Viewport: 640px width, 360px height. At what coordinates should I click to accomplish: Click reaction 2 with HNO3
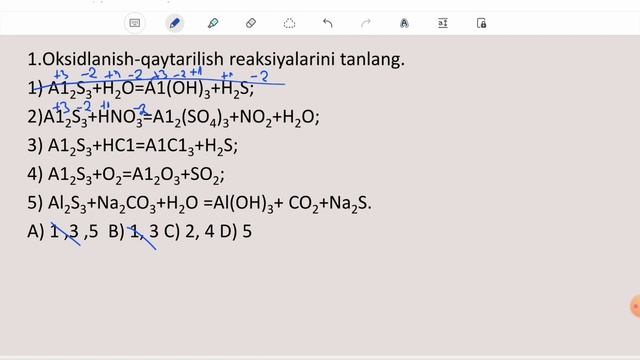pos(173,118)
